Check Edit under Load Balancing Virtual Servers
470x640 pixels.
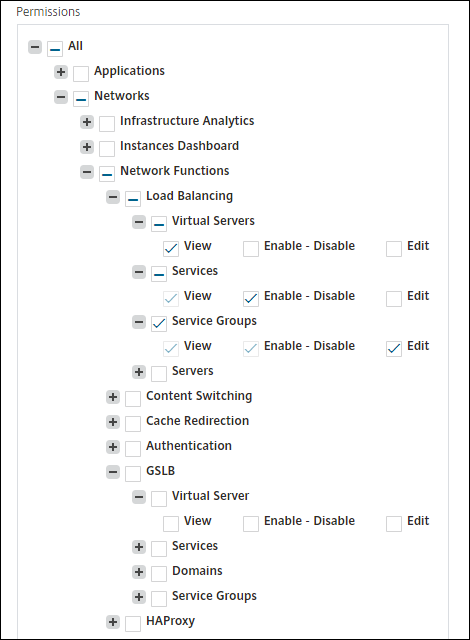pyautogui.click(x=394, y=249)
